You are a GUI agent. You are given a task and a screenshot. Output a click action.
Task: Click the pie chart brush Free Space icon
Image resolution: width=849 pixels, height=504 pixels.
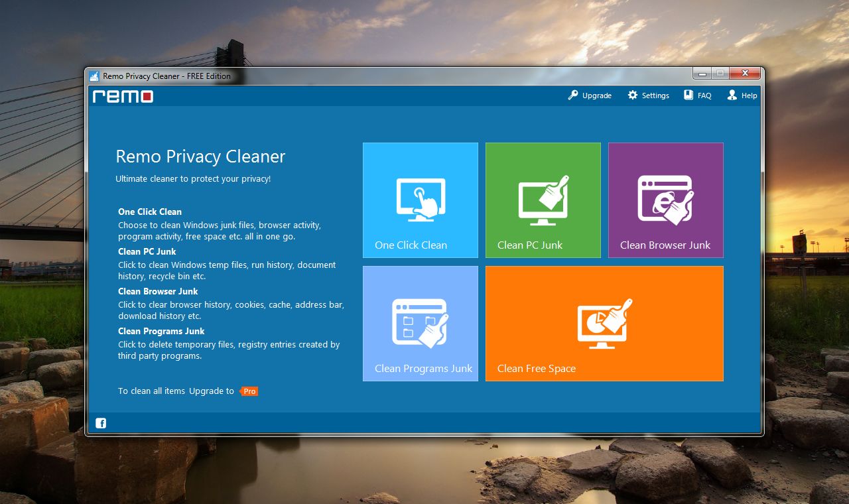pos(604,323)
